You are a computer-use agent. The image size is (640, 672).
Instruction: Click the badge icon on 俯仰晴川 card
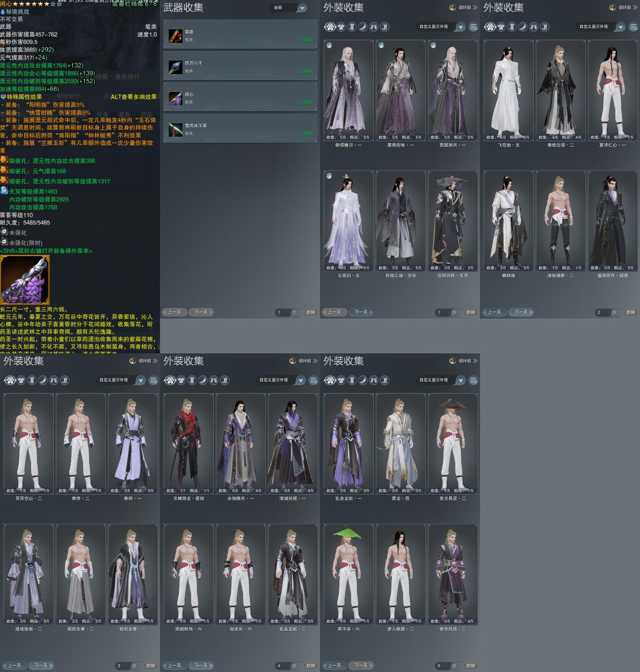click(329, 45)
